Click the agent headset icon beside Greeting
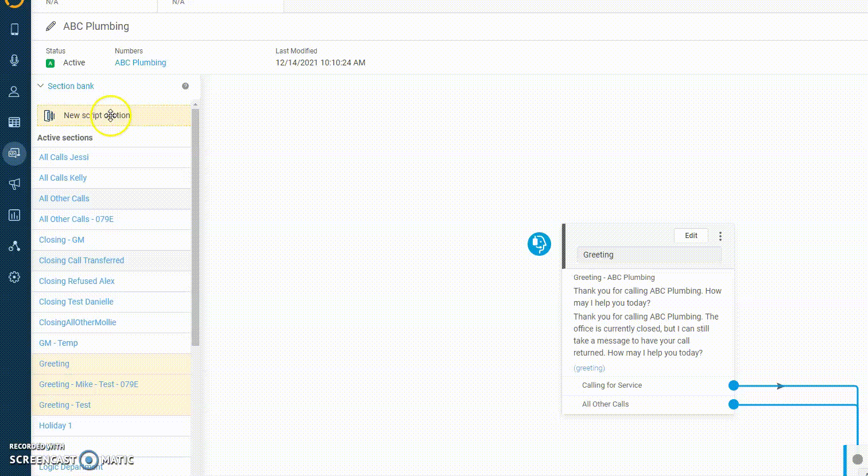The image size is (868, 476). coord(539,244)
